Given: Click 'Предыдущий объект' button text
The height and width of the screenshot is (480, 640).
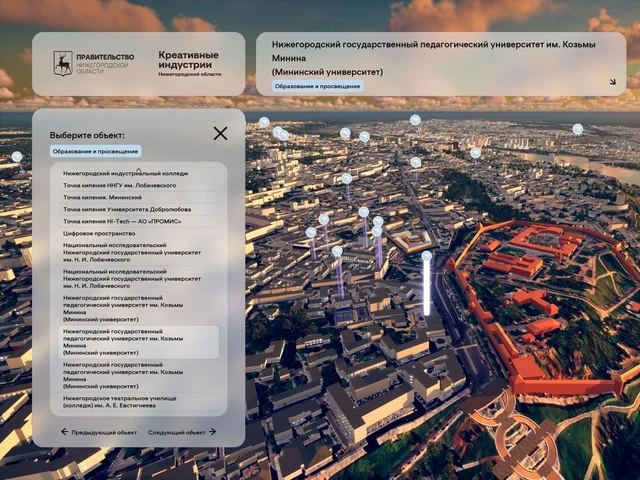Looking at the screenshot, I should click(104, 432).
